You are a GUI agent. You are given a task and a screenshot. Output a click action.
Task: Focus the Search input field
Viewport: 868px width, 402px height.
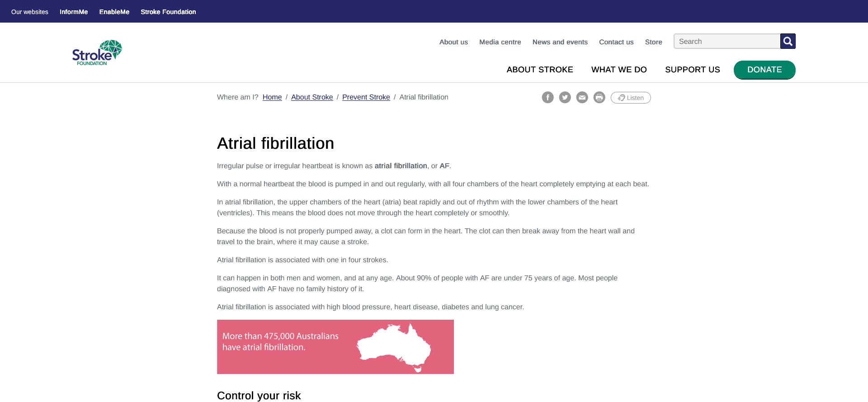726,42
